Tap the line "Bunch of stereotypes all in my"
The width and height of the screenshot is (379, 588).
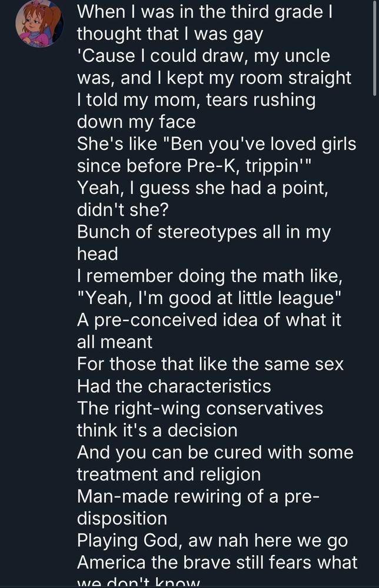(x=204, y=232)
